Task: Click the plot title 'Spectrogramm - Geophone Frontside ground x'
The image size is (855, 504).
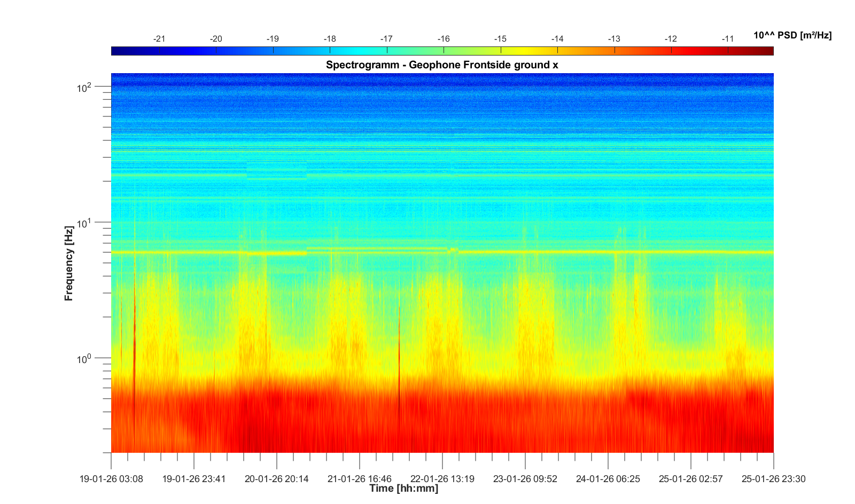Action: coord(442,65)
